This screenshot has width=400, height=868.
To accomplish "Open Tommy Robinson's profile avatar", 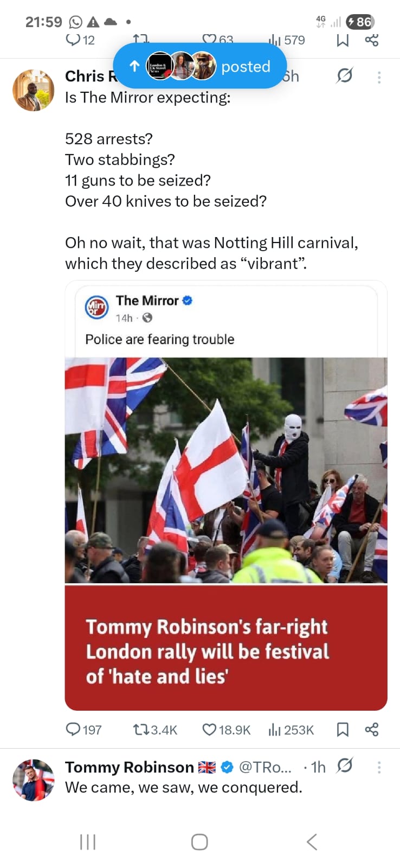I will click(x=34, y=780).
